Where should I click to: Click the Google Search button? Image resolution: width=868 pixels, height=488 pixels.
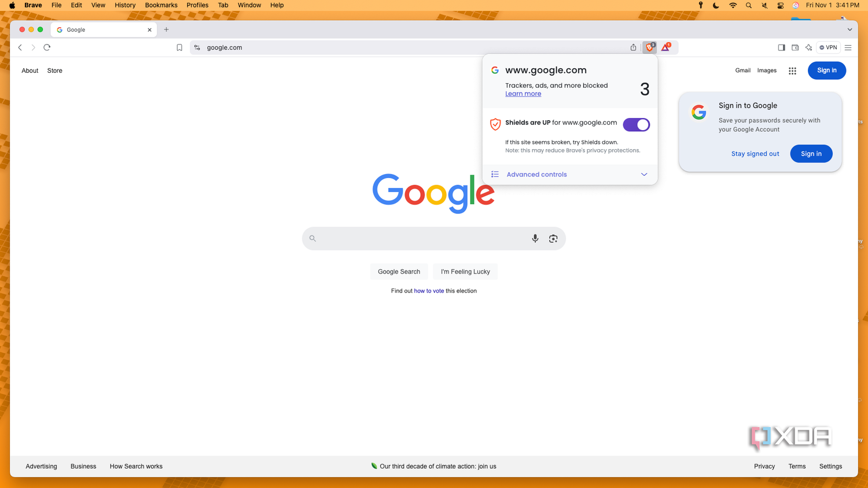[399, 271]
